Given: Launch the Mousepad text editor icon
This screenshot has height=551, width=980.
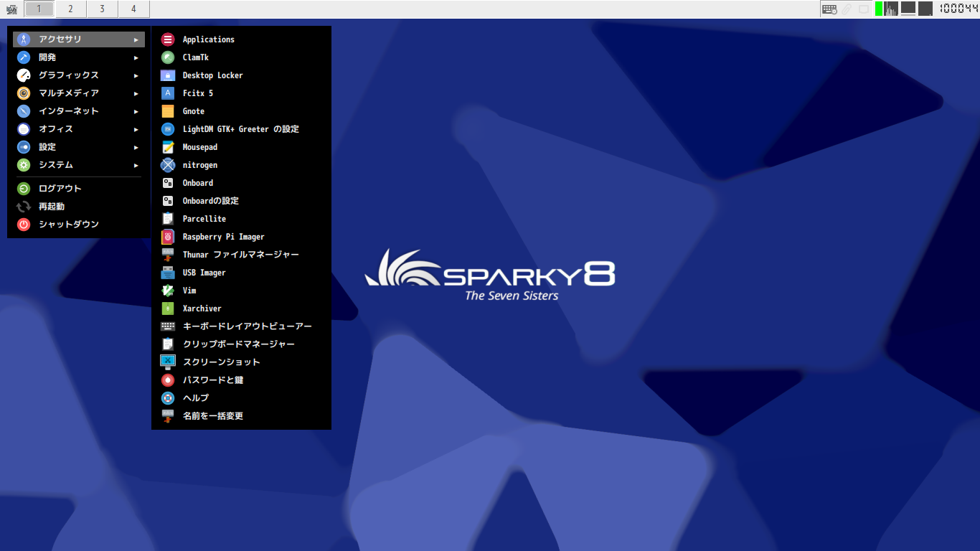Looking at the screenshot, I should pyautogui.click(x=168, y=147).
